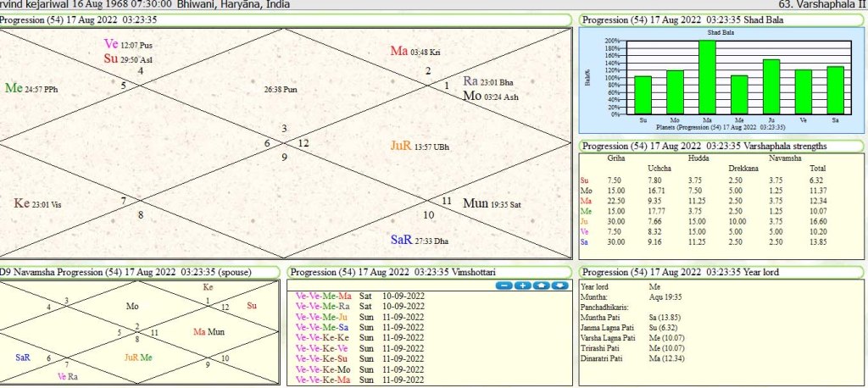Select the Ve-Ve-Me-Ju dasha period
This screenshot has height=388, width=868.
pos(322,317)
